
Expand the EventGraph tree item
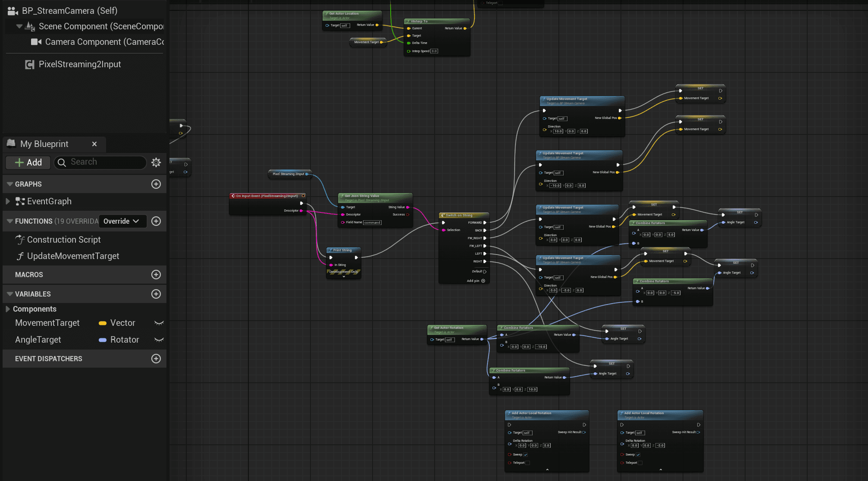(x=8, y=201)
